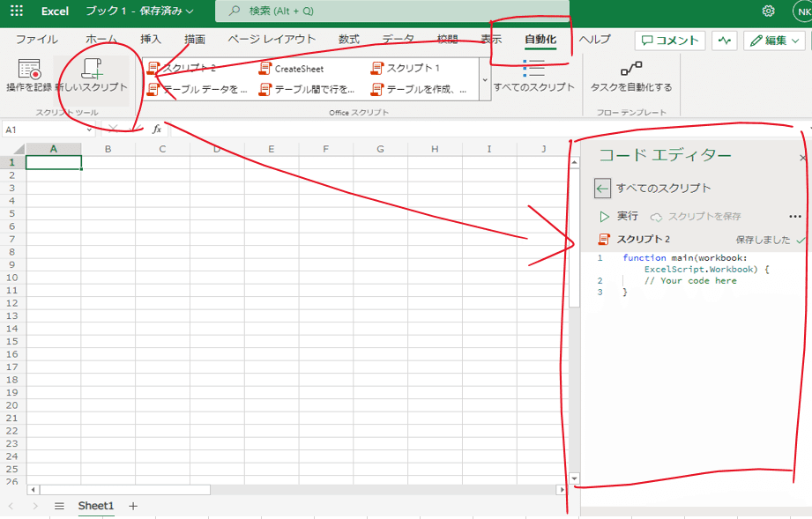Open the workbook name ブック 1 dropdown
The width and height of the screenshot is (812, 519).
pyautogui.click(x=139, y=11)
